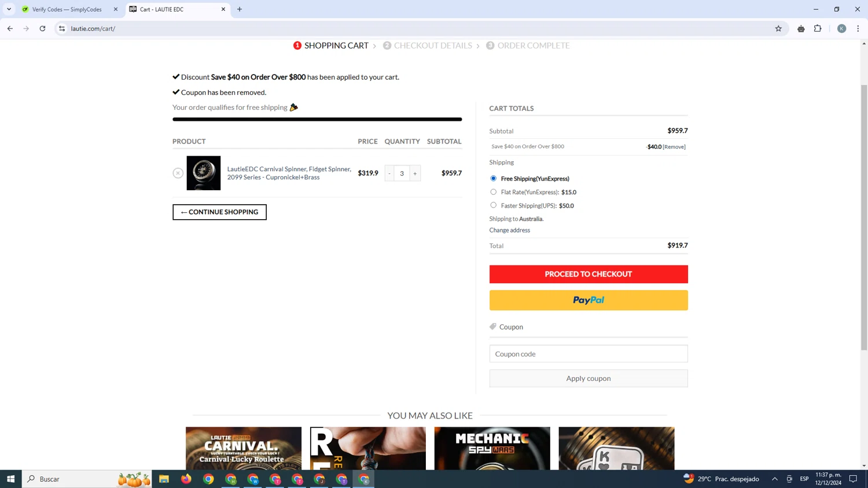Click the quantity field showing 3
The image size is (868, 488).
[402, 173]
